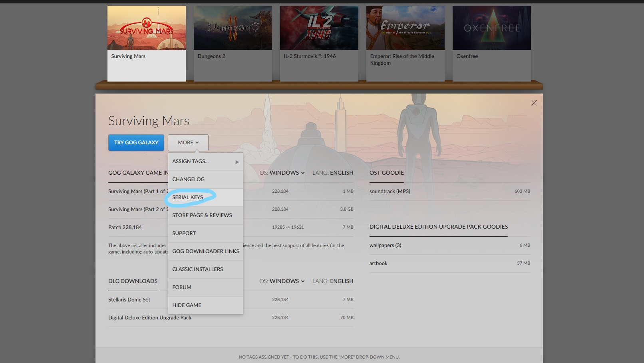Choose CHANGELOG from the MORE menu
The width and height of the screenshot is (644, 363).
click(205, 180)
